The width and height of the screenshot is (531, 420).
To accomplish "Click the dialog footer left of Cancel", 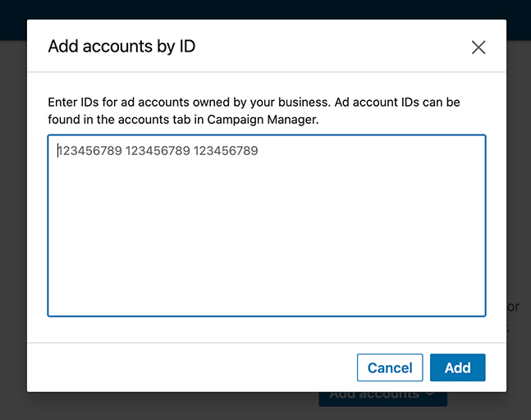I will tap(189, 367).
